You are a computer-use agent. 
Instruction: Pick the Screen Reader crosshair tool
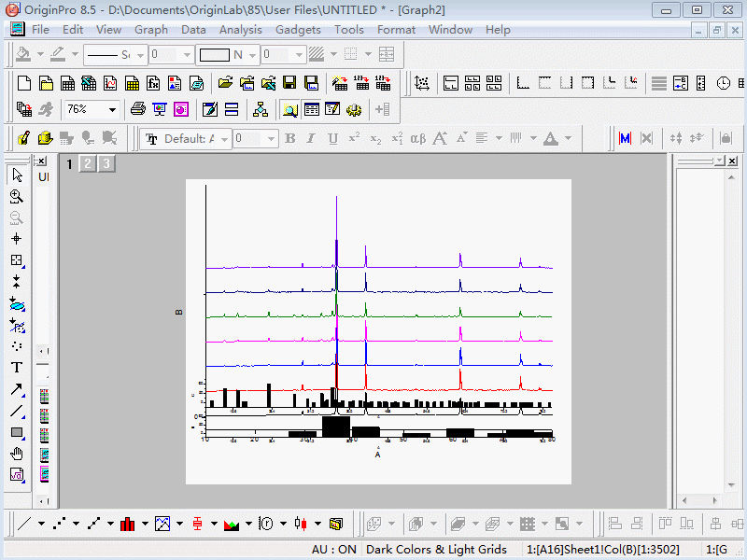point(17,239)
